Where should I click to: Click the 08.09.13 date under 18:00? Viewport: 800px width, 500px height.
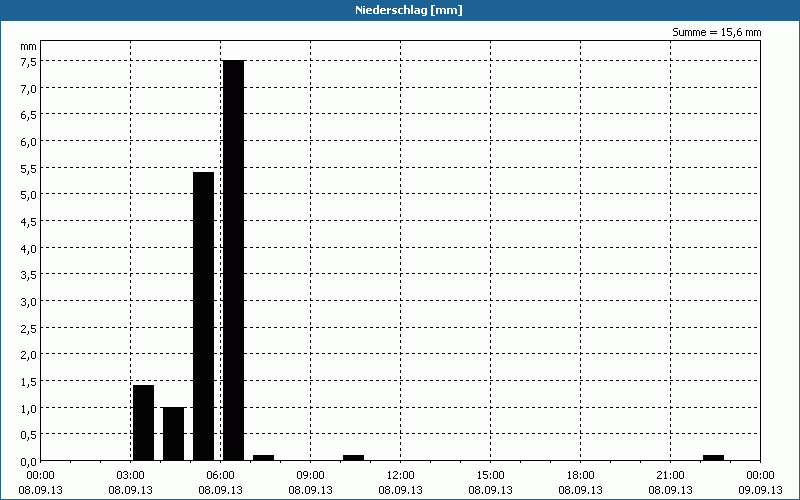tap(581, 490)
